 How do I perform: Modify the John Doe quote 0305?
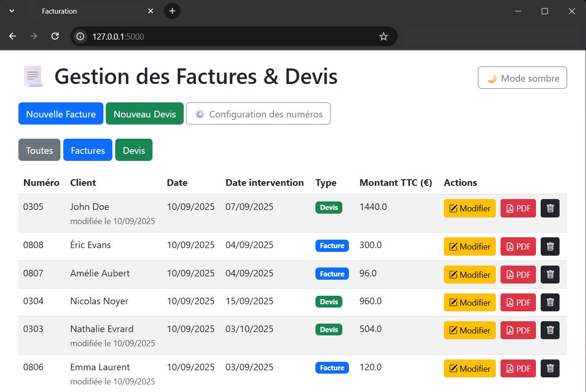coord(469,208)
